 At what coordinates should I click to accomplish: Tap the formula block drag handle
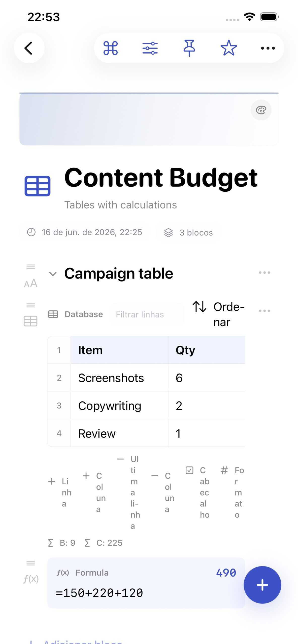pyautogui.click(x=31, y=563)
